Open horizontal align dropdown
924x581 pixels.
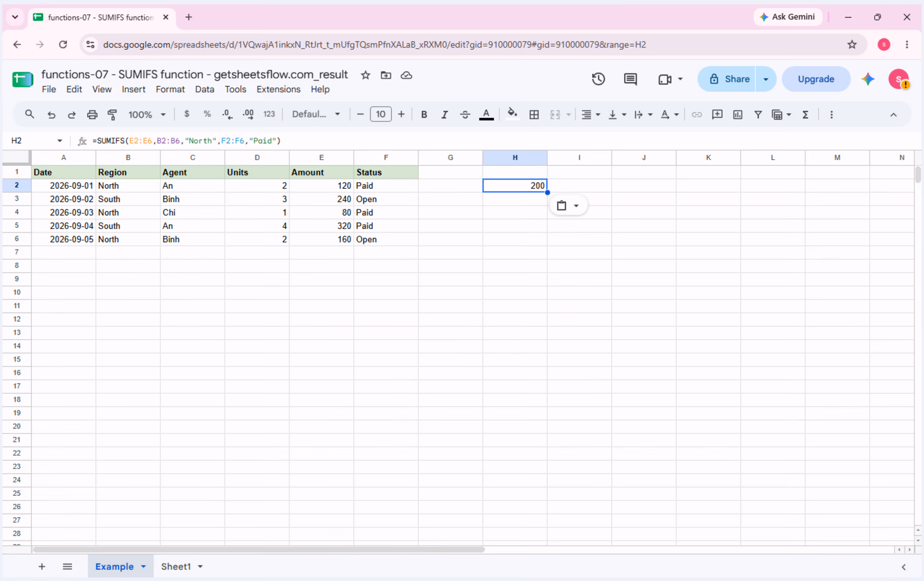click(590, 114)
